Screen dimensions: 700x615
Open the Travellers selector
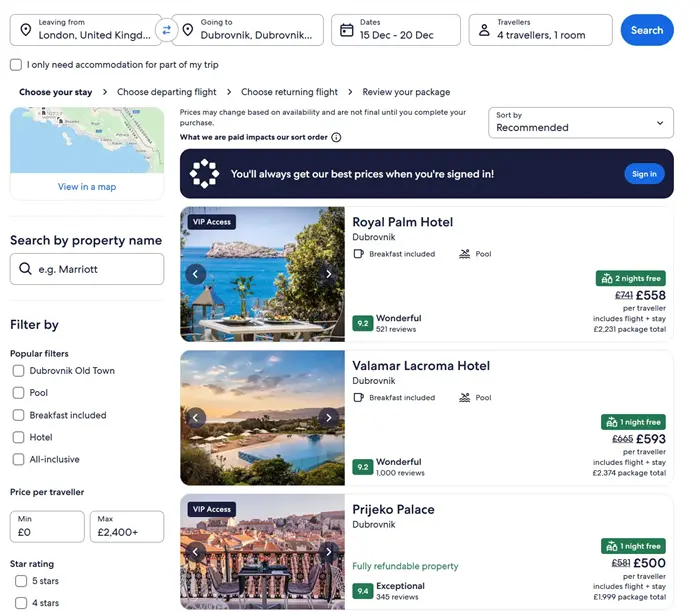coord(540,30)
